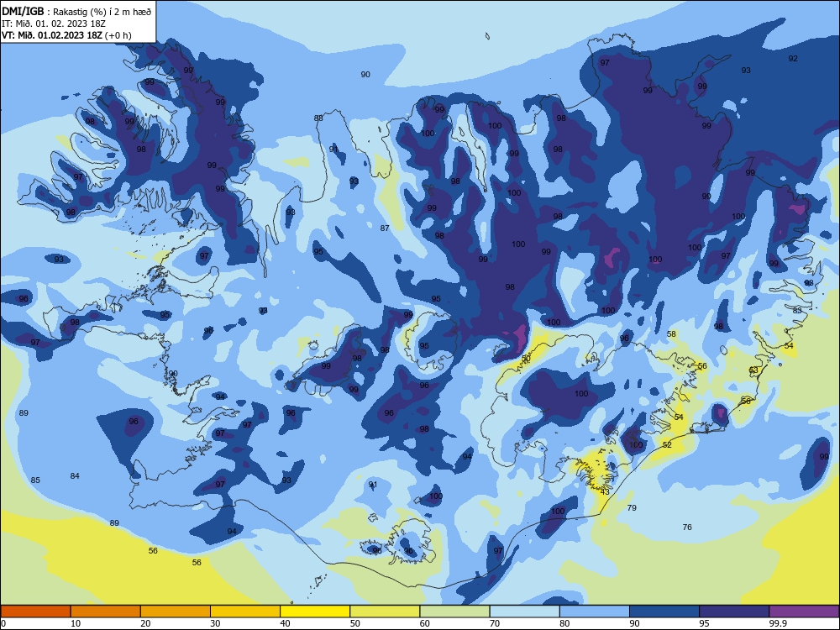Viewport: 840px width, 630px height.
Task: Click the 20–30 legend color swatch
Action: [x=176, y=612]
